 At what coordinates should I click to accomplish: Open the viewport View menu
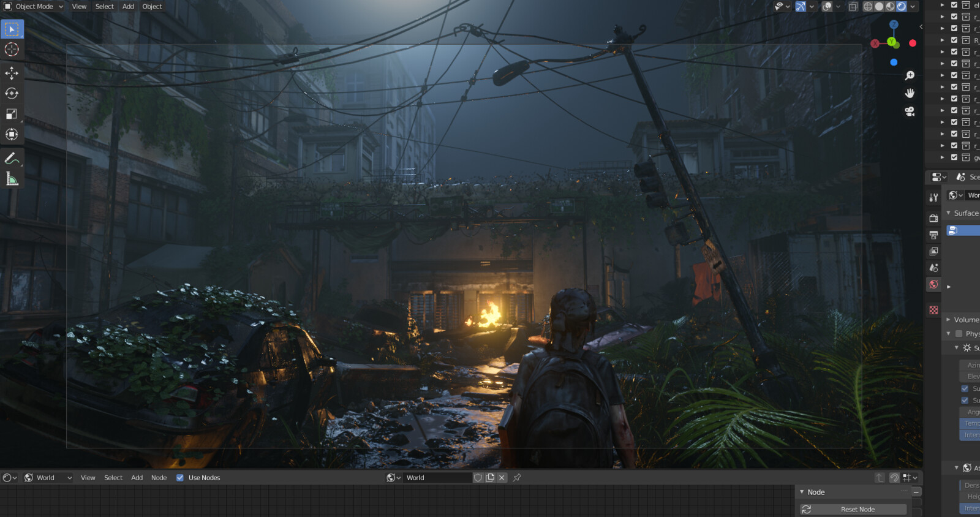coord(79,7)
